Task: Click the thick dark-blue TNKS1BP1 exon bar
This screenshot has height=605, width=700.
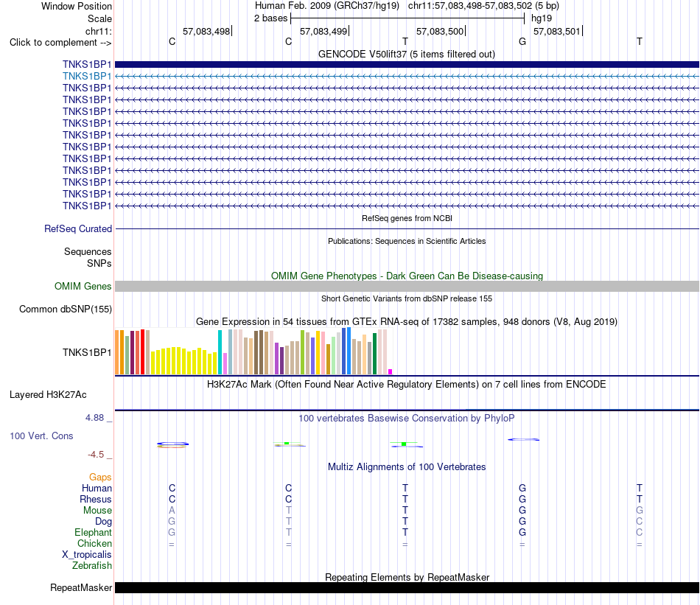Action: point(407,64)
